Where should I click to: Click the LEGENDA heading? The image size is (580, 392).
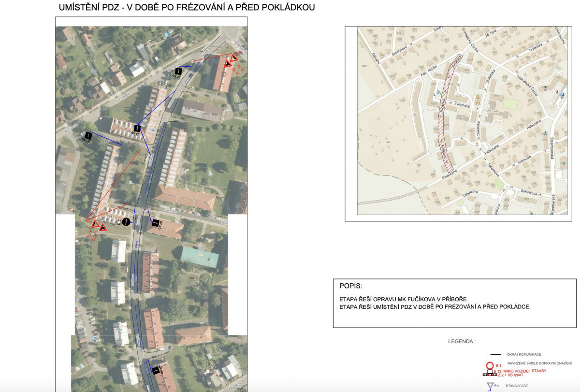462,341
